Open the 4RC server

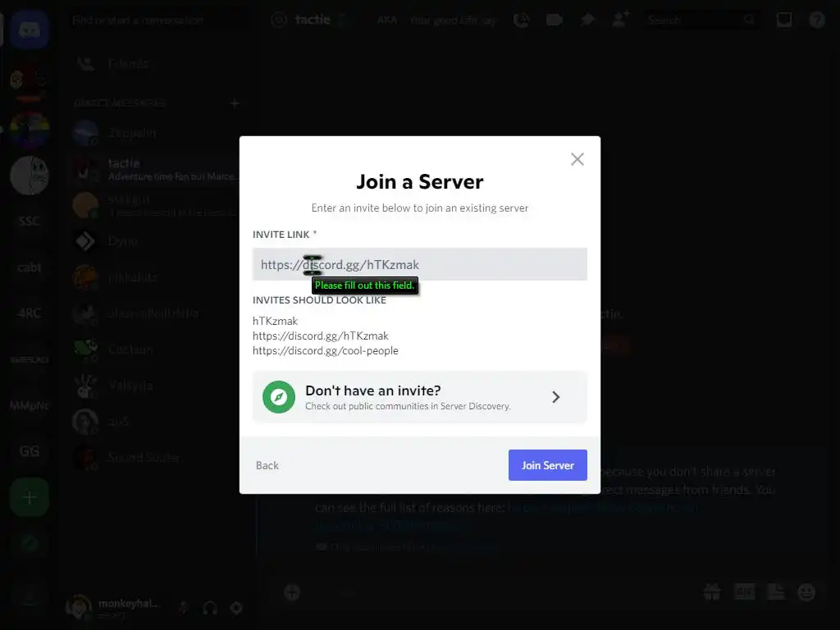(30, 313)
